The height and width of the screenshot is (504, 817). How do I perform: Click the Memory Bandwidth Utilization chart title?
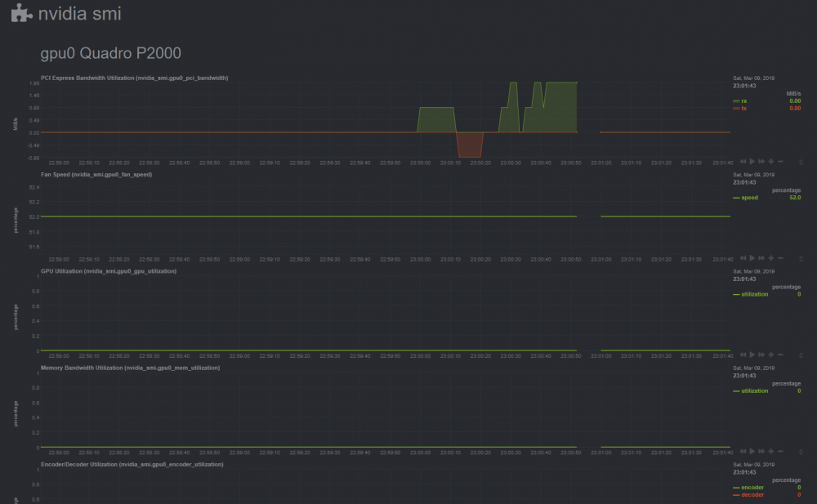click(x=130, y=368)
